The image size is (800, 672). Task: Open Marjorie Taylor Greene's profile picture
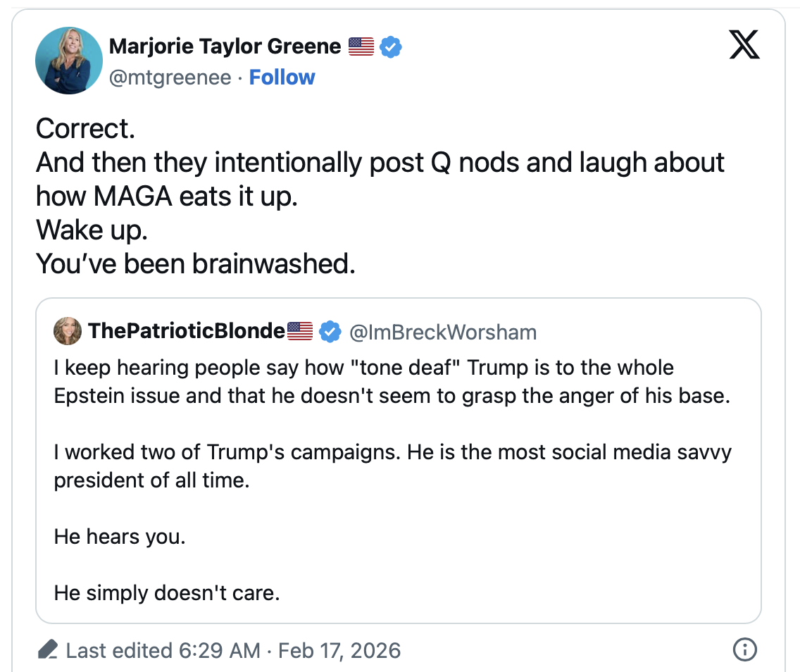coord(64,61)
